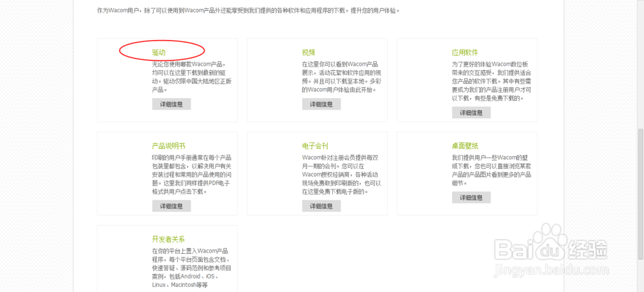The width and height of the screenshot is (644, 292).
Task: Open the 应用软件 heading link
Action: [465, 53]
